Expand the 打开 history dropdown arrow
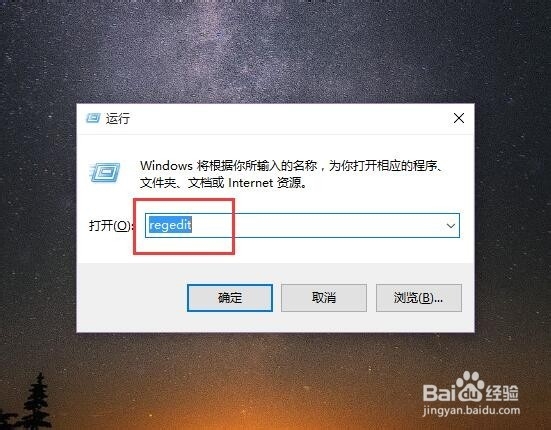 click(451, 226)
